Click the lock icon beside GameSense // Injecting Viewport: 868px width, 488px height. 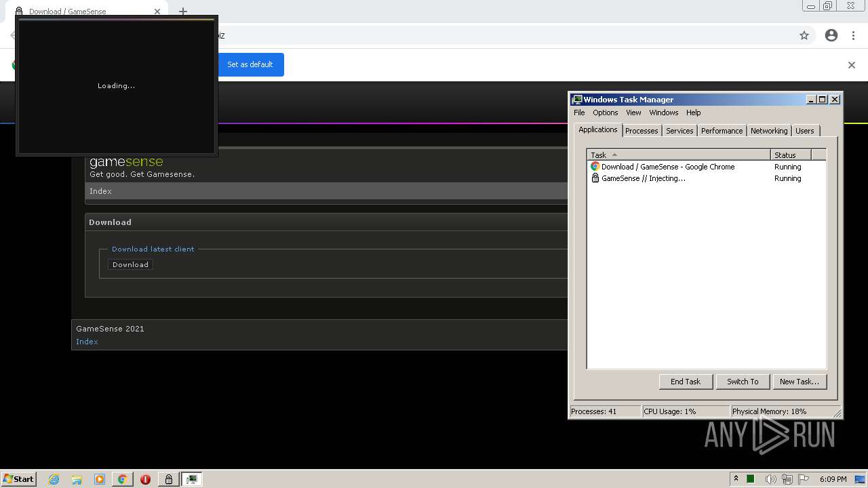(x=595, y=178)
